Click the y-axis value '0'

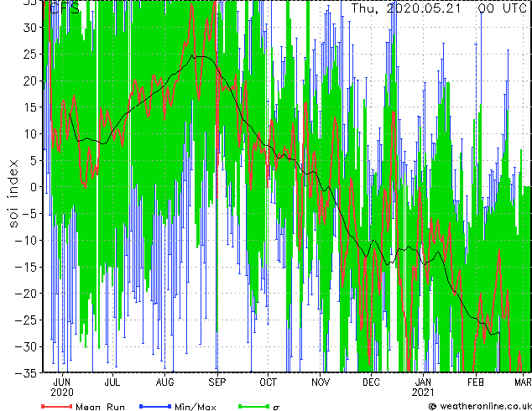pos(34,187)
